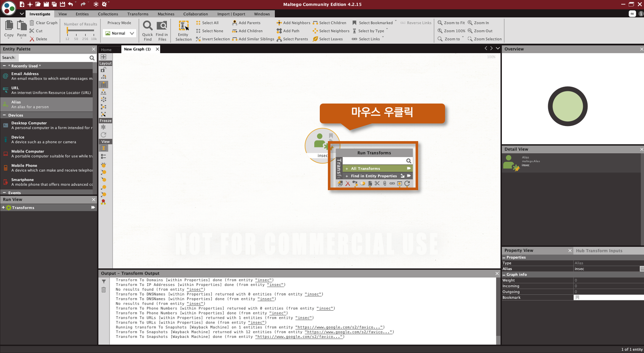
Task: Run all transforms with double-arrow button
Action: [x=409, y=168]
